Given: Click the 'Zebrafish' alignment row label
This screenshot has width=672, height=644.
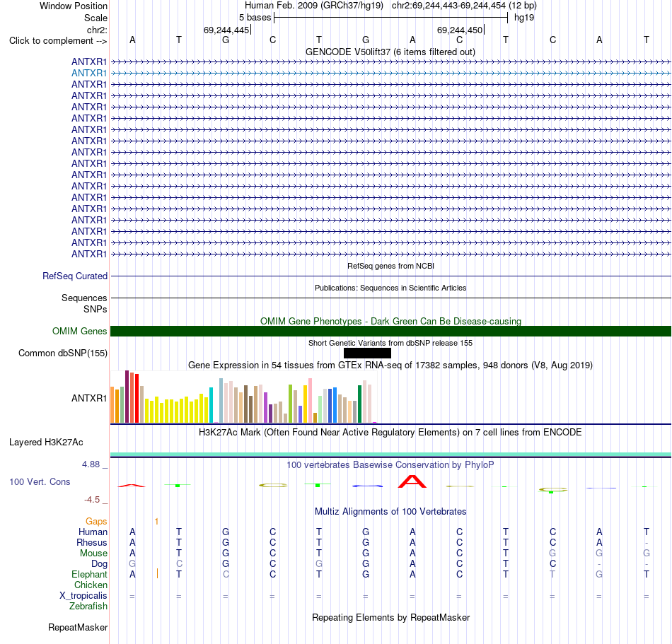Looking at the screenshot, I should point(88,607).
